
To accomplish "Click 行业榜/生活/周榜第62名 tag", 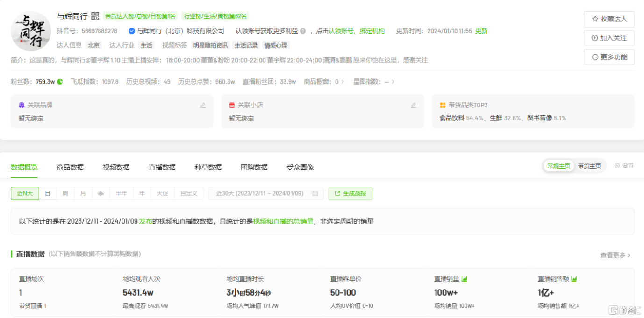I will pyautogui.click(x=215, y=16).
